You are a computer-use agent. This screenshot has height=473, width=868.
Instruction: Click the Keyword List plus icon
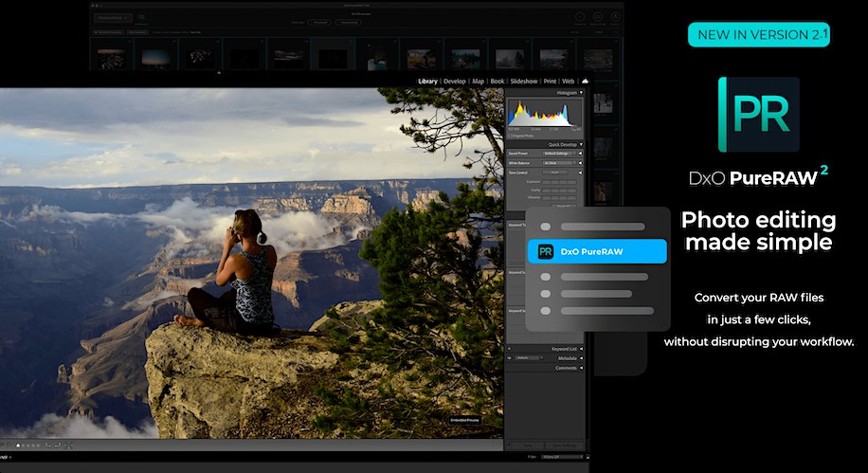tap(509, 349)
